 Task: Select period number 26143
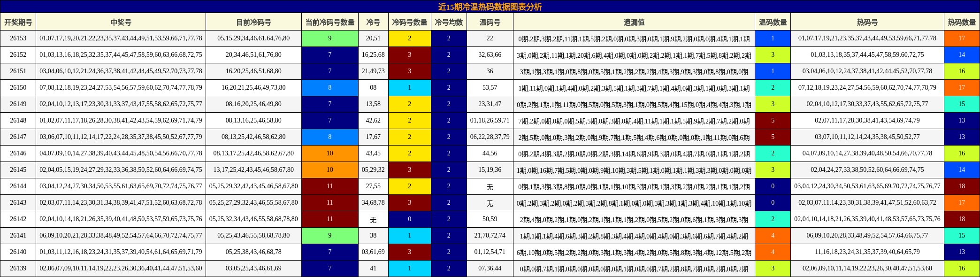pos(18,203)
